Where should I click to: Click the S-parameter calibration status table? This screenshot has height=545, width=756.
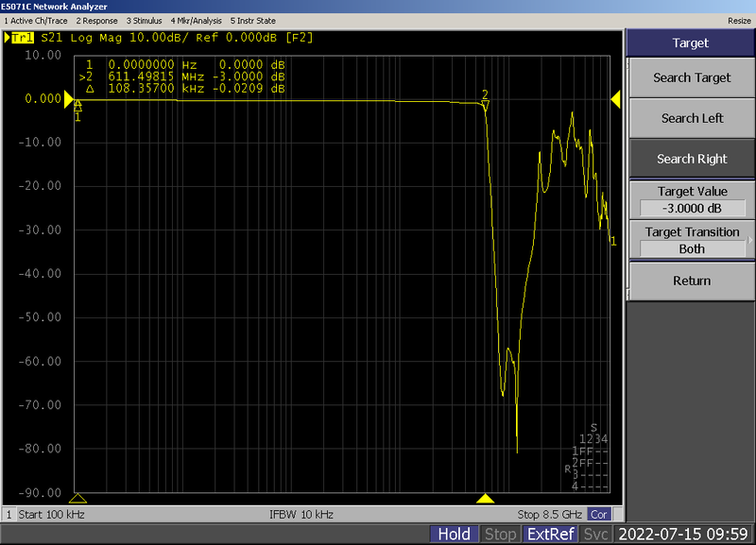coord(586,457)
